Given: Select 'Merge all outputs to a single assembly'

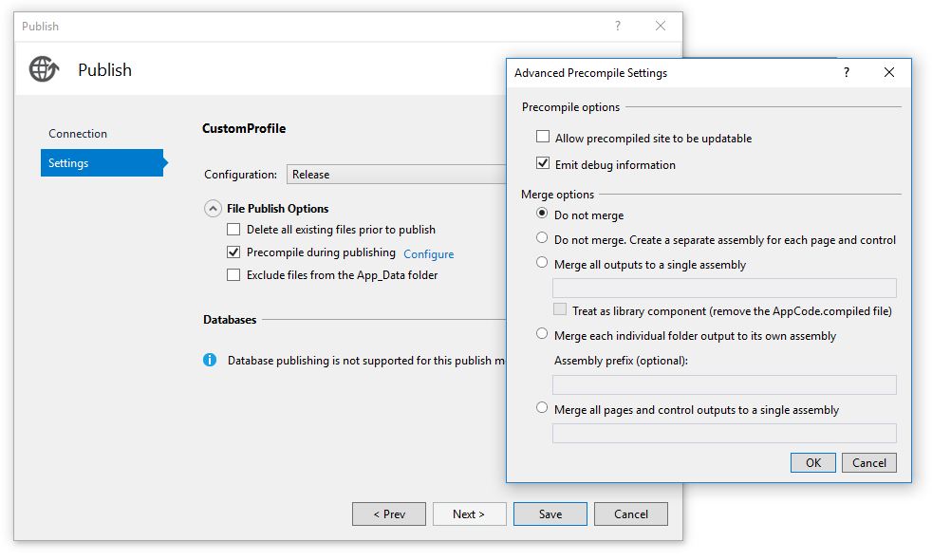Looking at the screenshot, I should 542,264.
